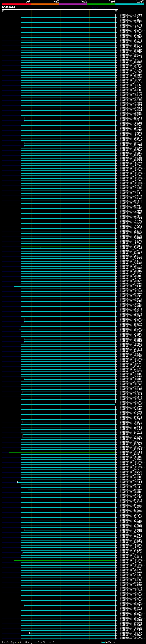Select hit UniRef100_P46299
146x644 pixels.
(131, 70)
